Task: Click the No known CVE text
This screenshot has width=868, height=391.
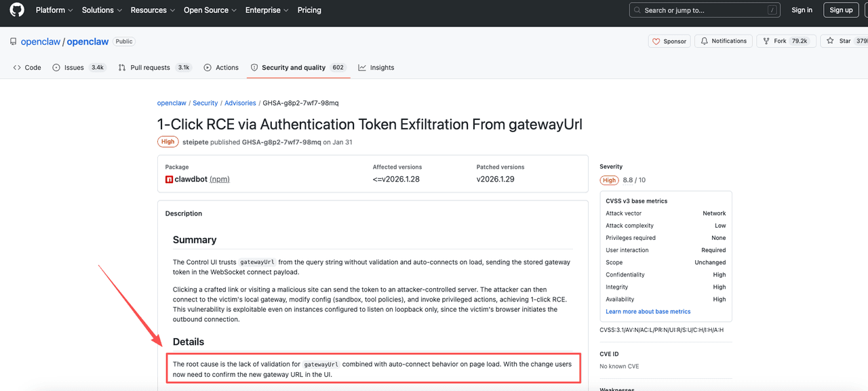Action: click(x=619, y=367)
